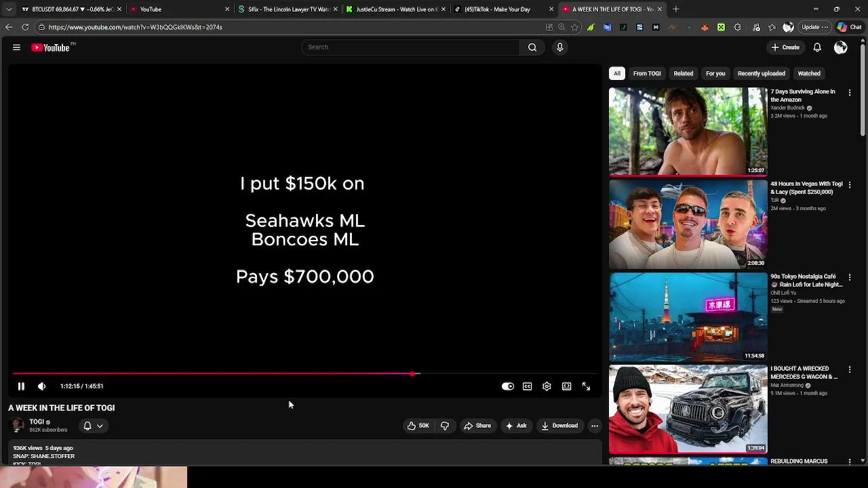Open options for 48 Hours In Vegas video
Image resolution: width=868 pixels, height=488 pixels.
(x=850, y=184)
